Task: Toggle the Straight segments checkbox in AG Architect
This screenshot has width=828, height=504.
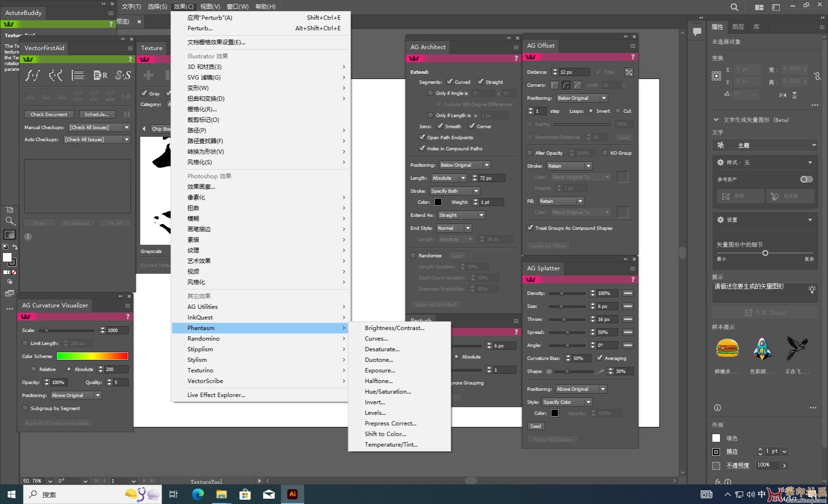Action: pos(480,82)
